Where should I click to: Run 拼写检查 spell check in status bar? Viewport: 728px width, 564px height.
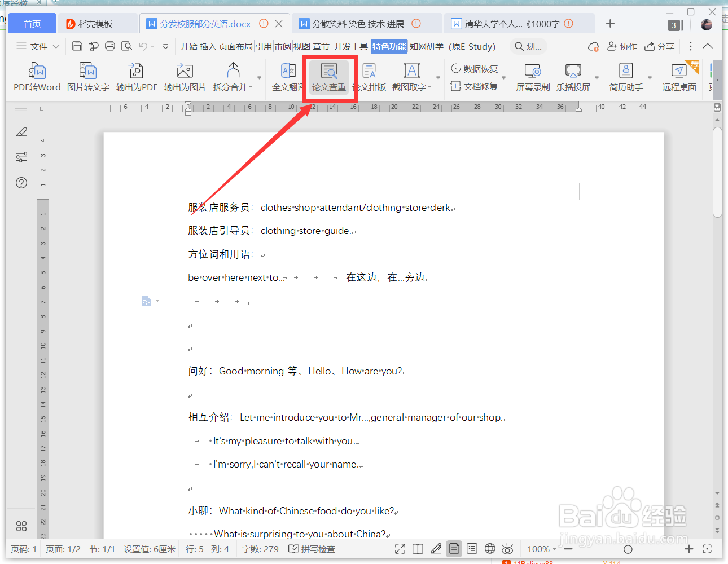click(x=312, y=548)
